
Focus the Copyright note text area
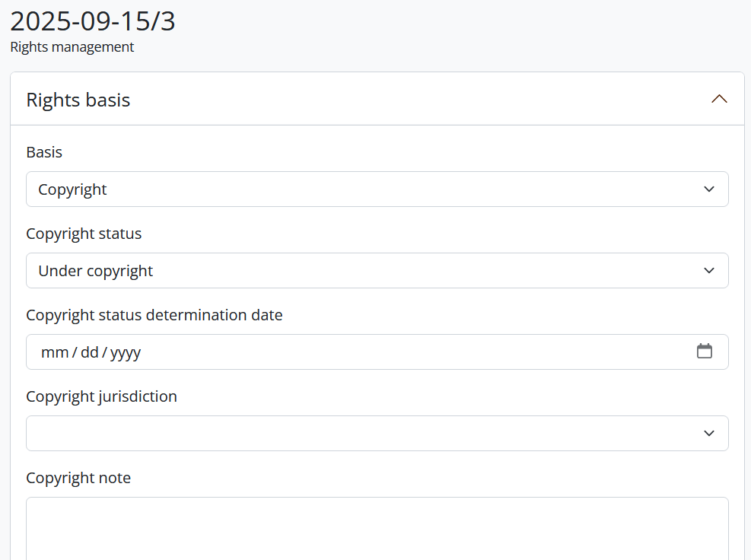377,529
